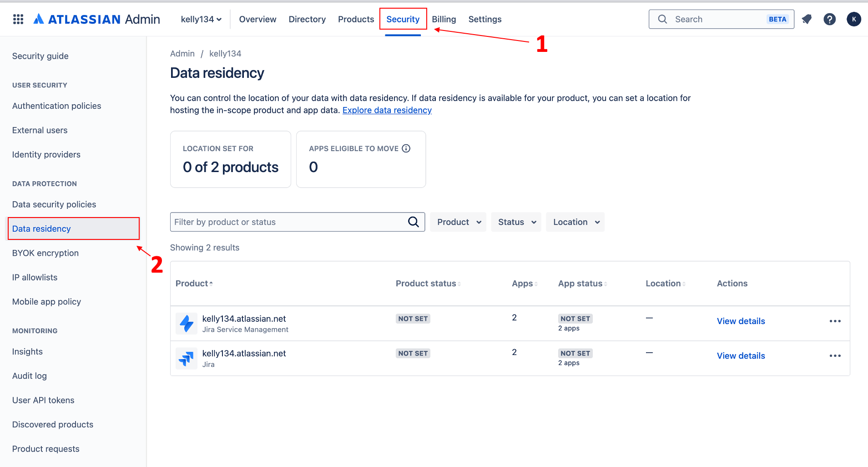Click the user profile avatar K
The height and width of the screenshot is (467, 868).
click(853, 19)
